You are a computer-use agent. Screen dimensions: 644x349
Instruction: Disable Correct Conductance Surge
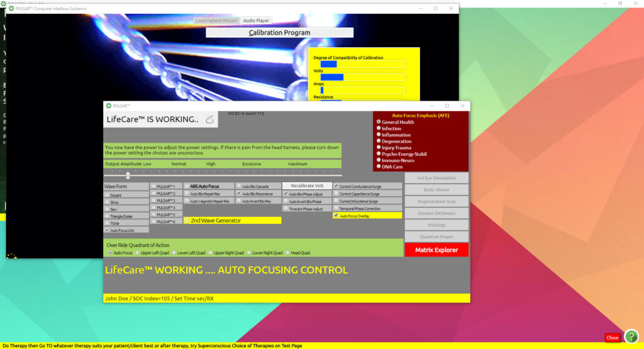click(x=336, y=186)
